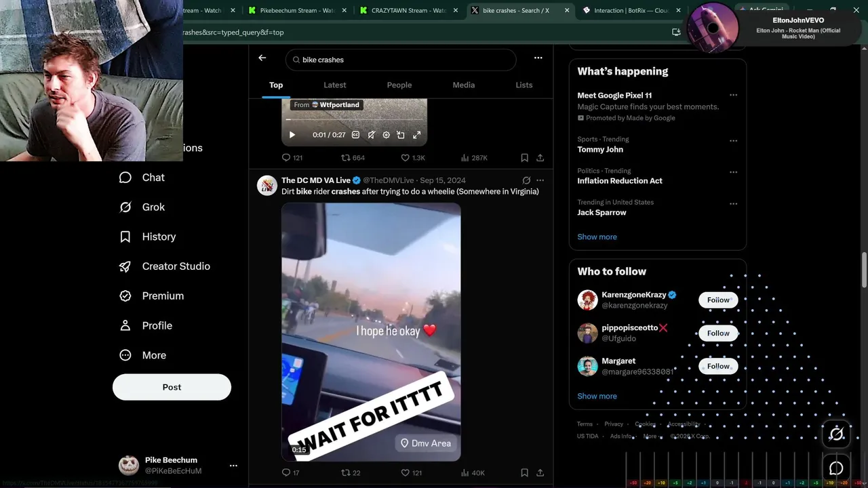The height and width of the screenshot is (488, 868).
Task: Open picture-in-picture for the Wtfportland video
Action: (401, 135)
